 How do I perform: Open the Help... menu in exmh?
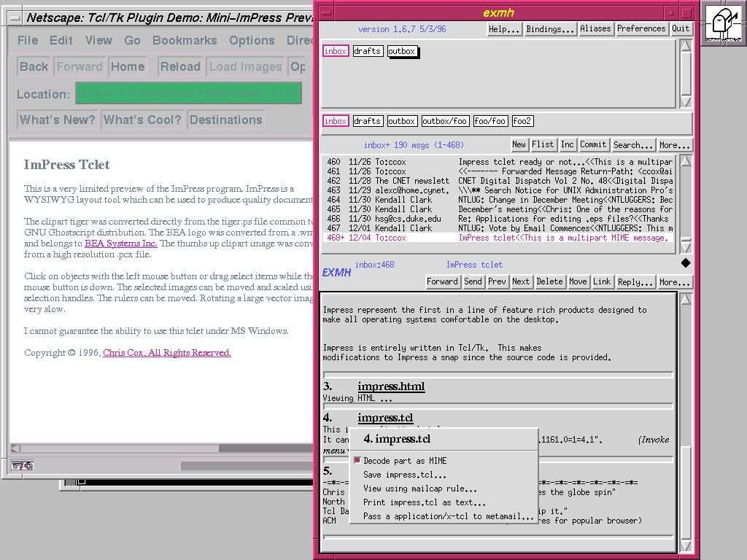click(x=504, y=29)
